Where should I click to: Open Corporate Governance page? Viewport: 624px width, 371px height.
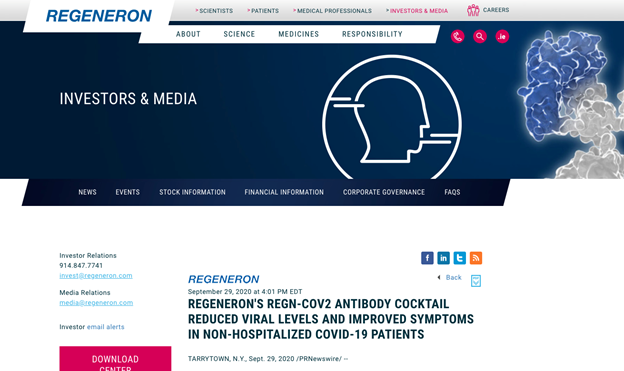click(x=384, y=192)
